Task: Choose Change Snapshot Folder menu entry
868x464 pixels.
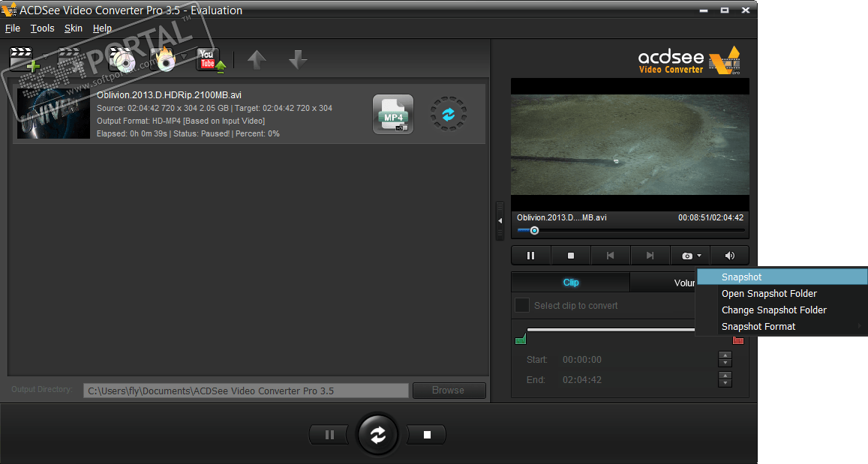Action: point(782,310)
